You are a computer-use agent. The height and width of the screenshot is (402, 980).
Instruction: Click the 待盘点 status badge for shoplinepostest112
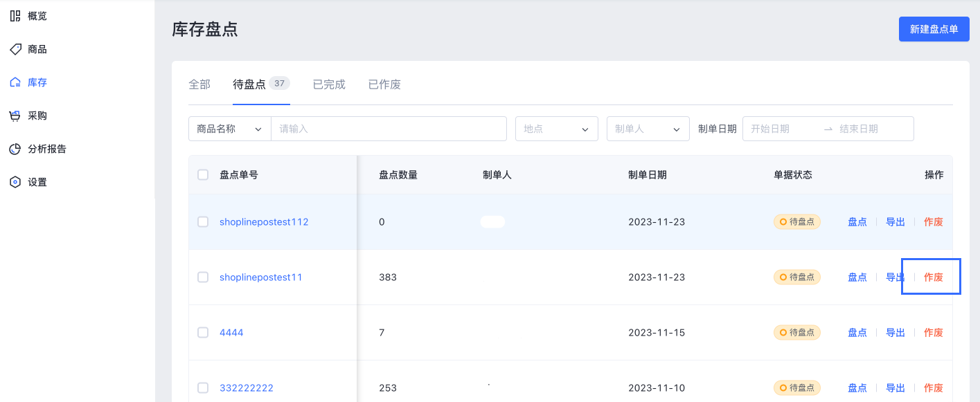click(x=797, y=222)
